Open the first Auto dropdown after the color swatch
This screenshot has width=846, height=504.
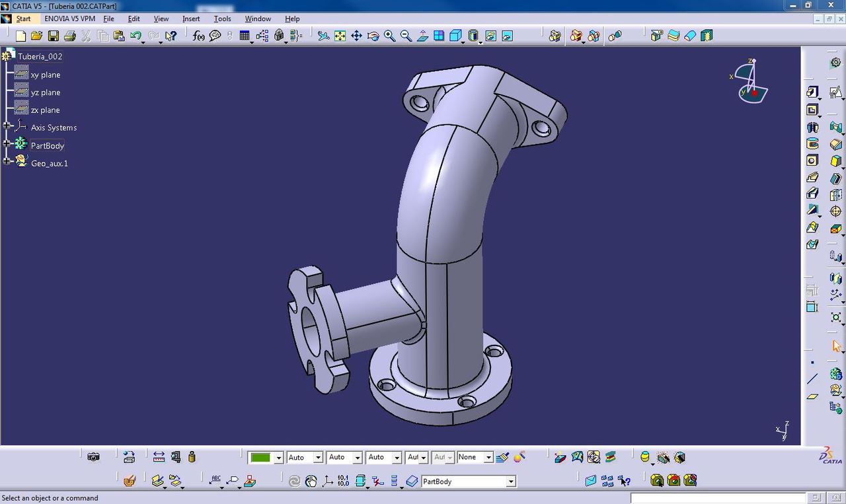[x=318, y=458]
